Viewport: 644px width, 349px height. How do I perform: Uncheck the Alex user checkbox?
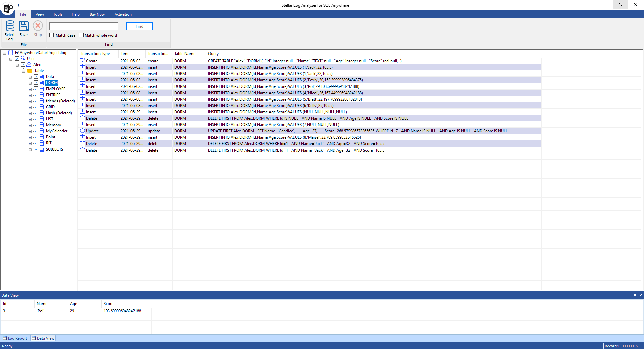tap(23, 65)
